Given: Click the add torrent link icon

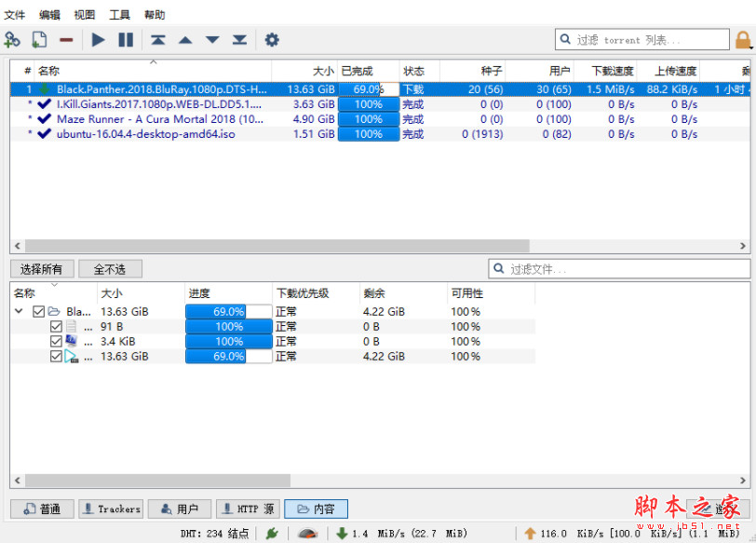Looking at the screenshot, I should pyautogui.click(x=11, y=39).
